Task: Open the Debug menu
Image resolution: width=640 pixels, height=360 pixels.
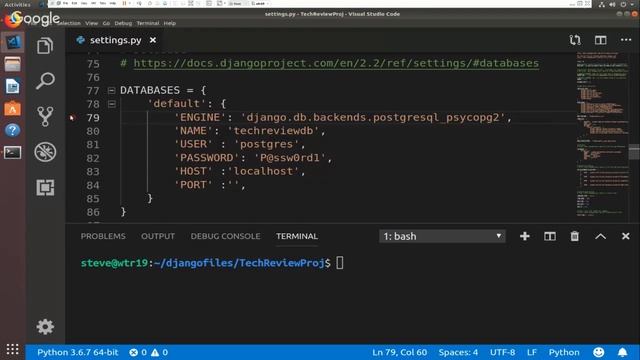Action: coord(123,23)
